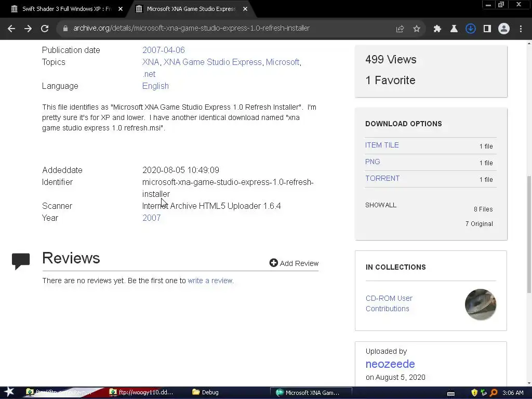Expand SHOW ALL download options

point(381,205)
